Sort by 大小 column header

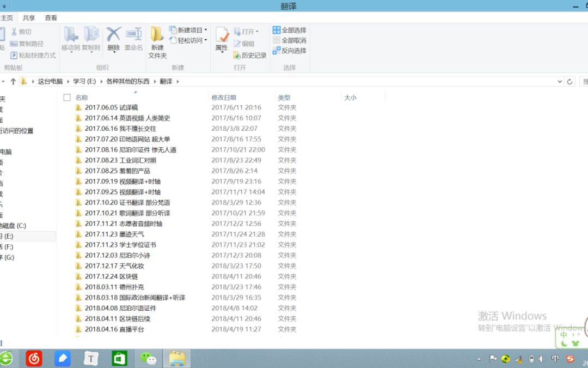[350, 98]
